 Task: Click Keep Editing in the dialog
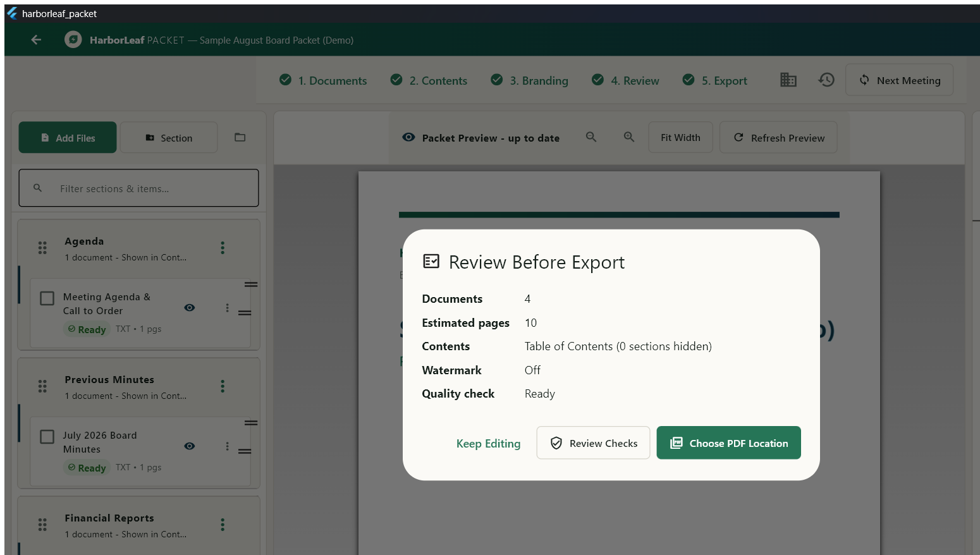(x=489, y=443)
